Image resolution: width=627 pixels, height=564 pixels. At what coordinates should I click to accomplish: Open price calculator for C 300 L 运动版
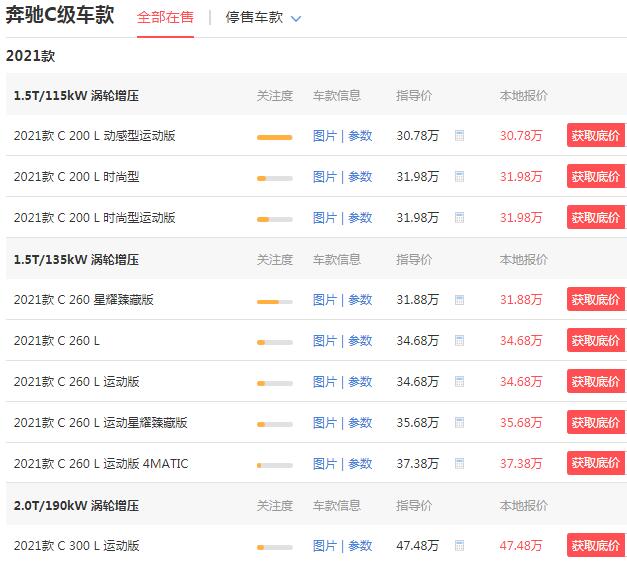click(x=459, y=545)
